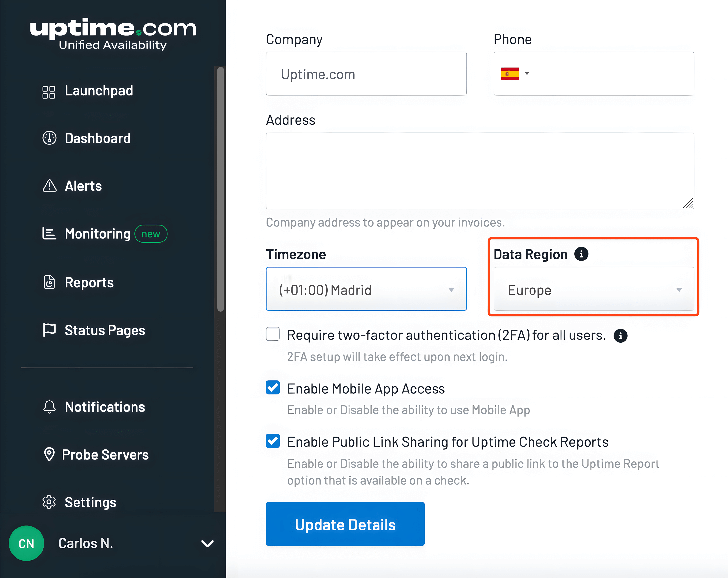Uncheck Enable Mobile App Access
The image size is (728, 578).
click(273, 387)
